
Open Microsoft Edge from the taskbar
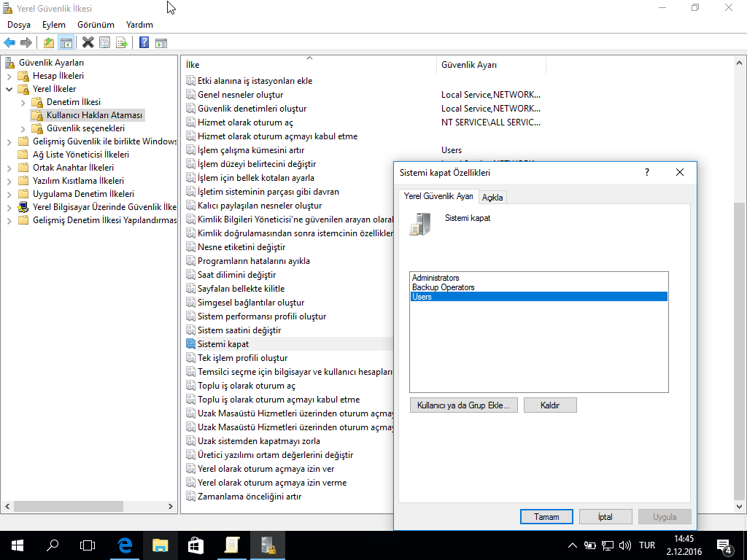click(125, 545)
